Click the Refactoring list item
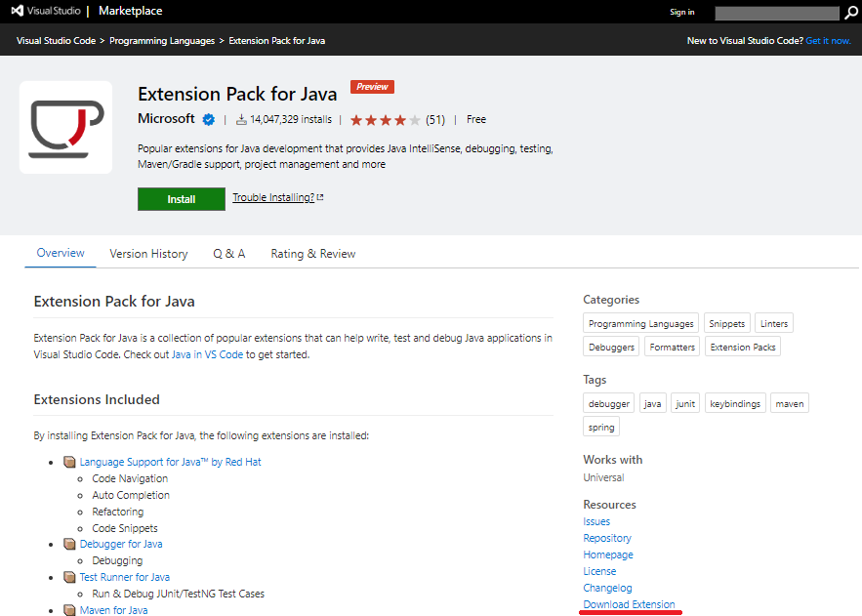 point(118,512)
